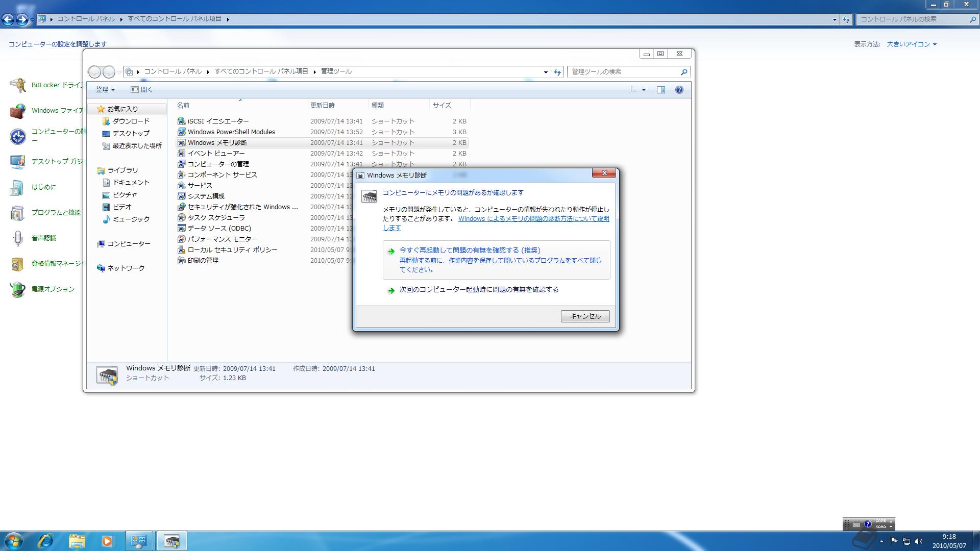The height and width of the screenshot is (551, 980).
Task: Open 大きいアイコン view dropdown
Action: tap(912, 44)
